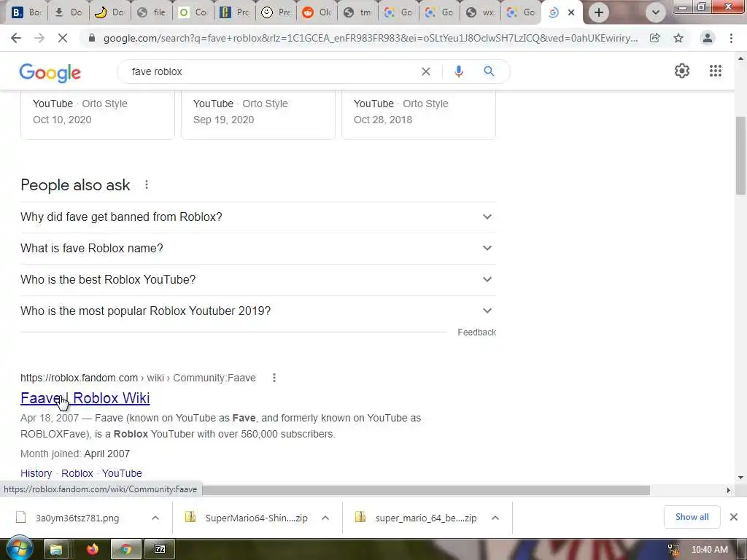Click the forward navigation arrow
The width and height of the screenshot is (747, 560).
click(39, 38)
